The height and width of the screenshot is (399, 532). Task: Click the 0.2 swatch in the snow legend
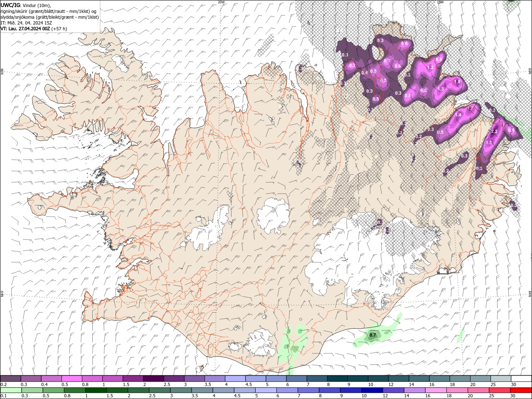11,379
